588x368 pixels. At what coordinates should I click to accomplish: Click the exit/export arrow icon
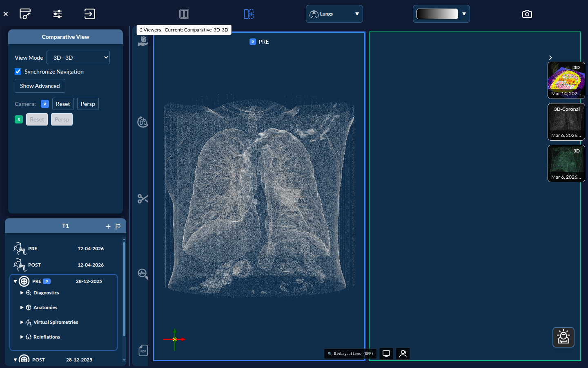pos(89,14)
